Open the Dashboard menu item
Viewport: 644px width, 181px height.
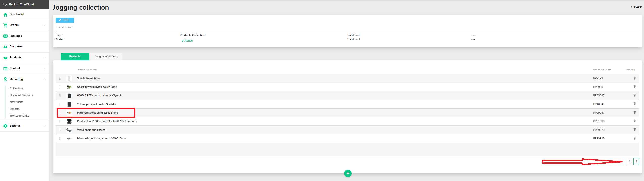click(x=17, y=14)
